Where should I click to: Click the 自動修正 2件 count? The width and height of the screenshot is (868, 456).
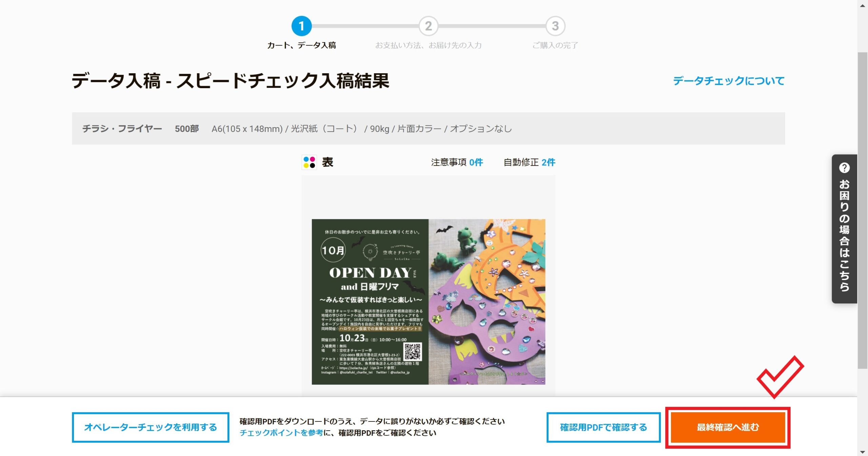529,162
